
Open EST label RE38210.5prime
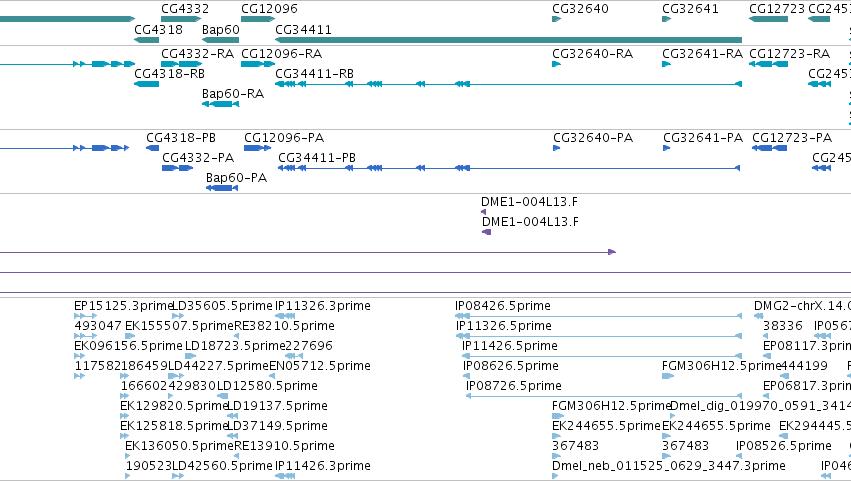(x=284, y=326)
